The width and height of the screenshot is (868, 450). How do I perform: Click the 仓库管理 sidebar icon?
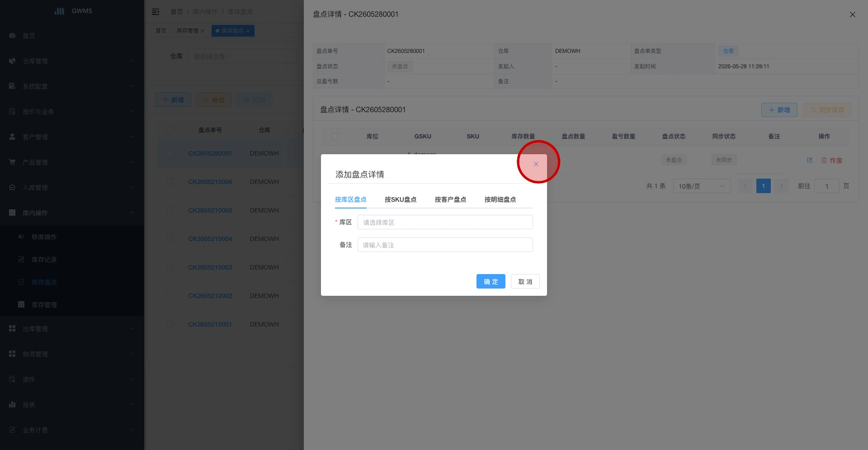pyautogui.click(x=12, y=61)
